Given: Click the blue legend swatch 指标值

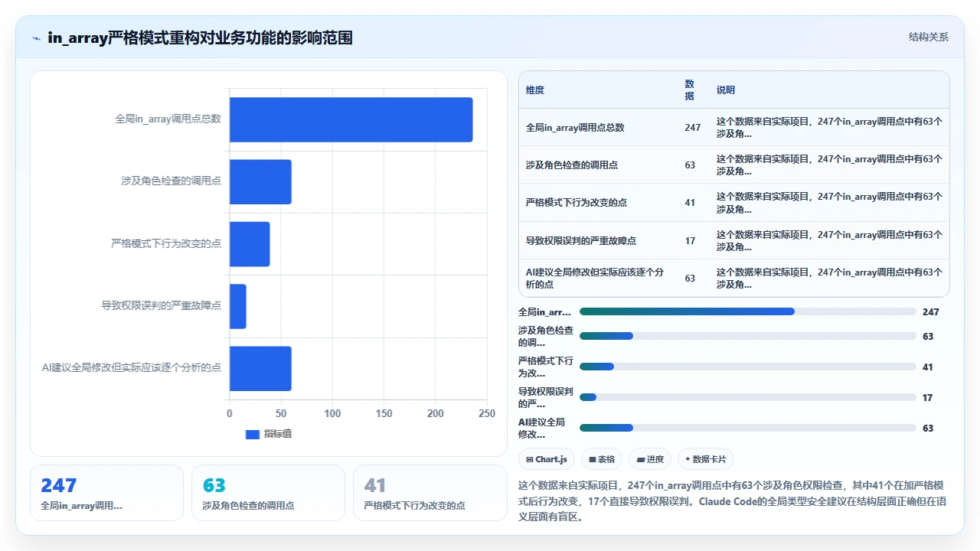Looking at the screenshot, I should click(252, 434).
